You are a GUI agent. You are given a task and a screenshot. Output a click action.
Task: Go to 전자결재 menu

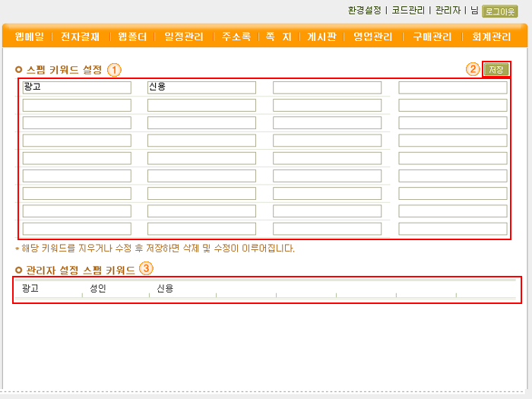pyautogui.click(x=80, y=36)
